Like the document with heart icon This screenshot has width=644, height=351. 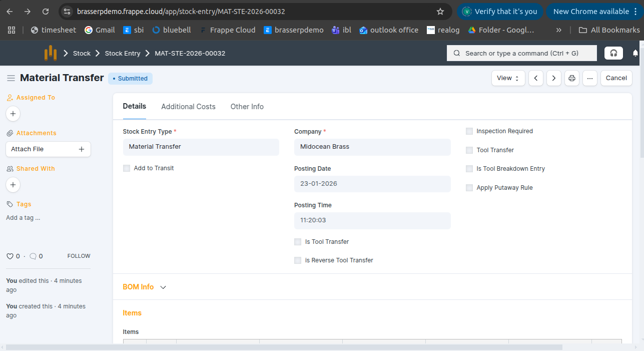pyautogui.click(x=10, y=256)
